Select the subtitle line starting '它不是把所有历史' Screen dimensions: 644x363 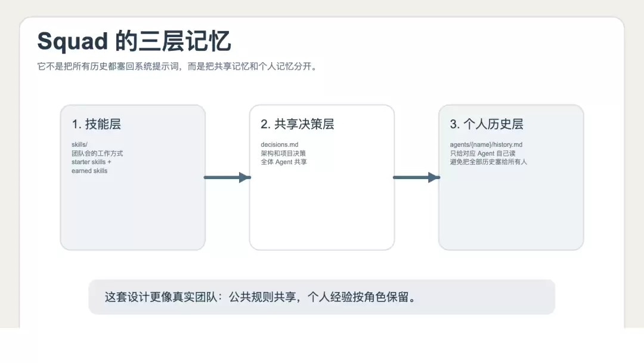[178, 66]
